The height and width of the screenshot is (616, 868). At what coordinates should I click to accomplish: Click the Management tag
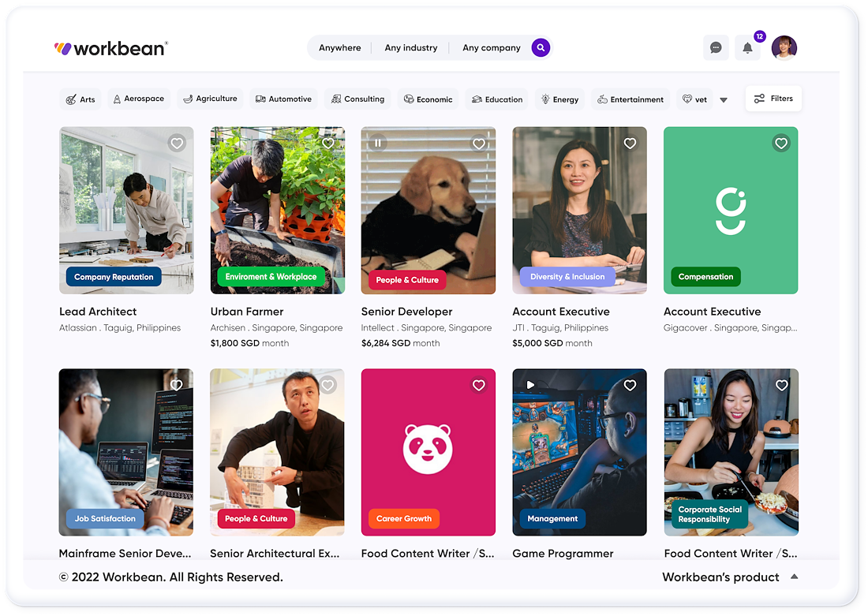pos(552,518)
